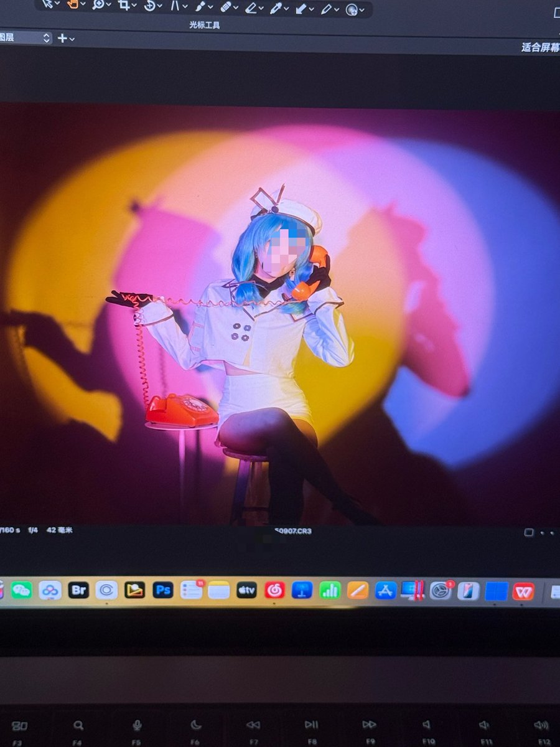The image size is (560, 747).
Task: Select the pointer Select cursor tool
Action: coord(47,4)
